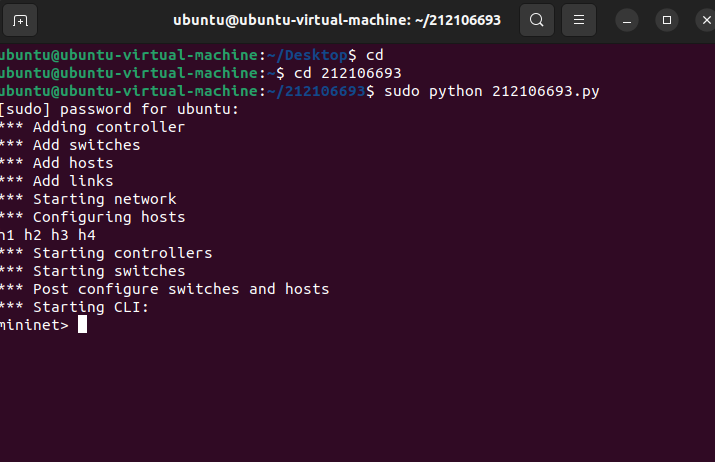This screenshot has height=462, width=715.
Task: Click the window title in the header bar
Action: 337,20
